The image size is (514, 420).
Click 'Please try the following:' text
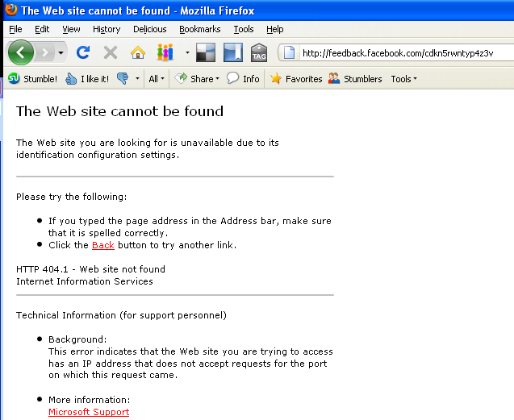click(71, 197)
